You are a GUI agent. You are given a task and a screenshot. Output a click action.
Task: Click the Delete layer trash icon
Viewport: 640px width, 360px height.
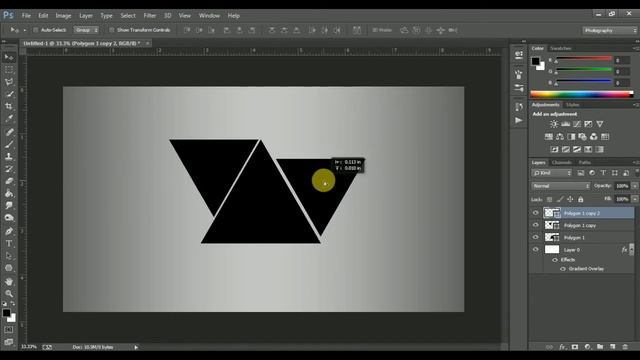click(625, 347)
